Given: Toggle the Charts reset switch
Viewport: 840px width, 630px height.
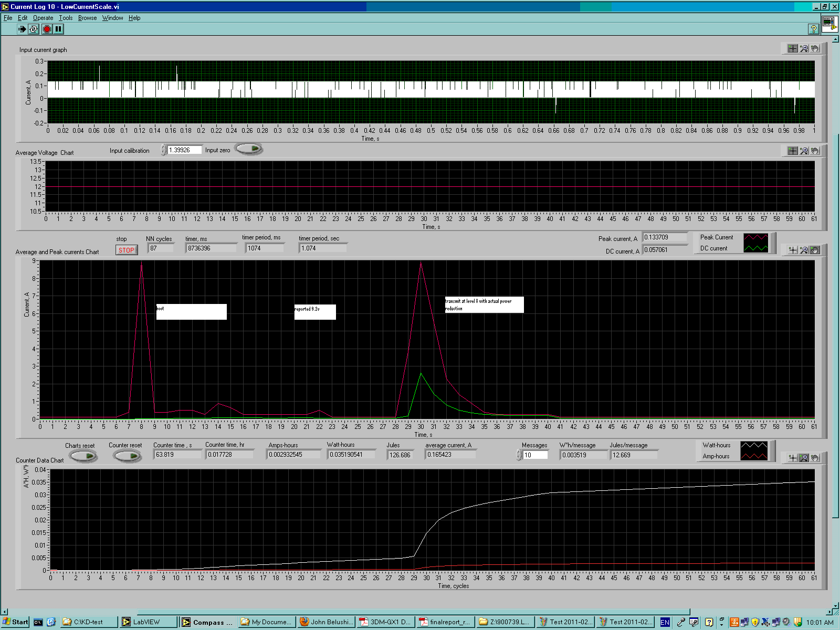Looking at the screenshot, I should click(x=83, y=456).
